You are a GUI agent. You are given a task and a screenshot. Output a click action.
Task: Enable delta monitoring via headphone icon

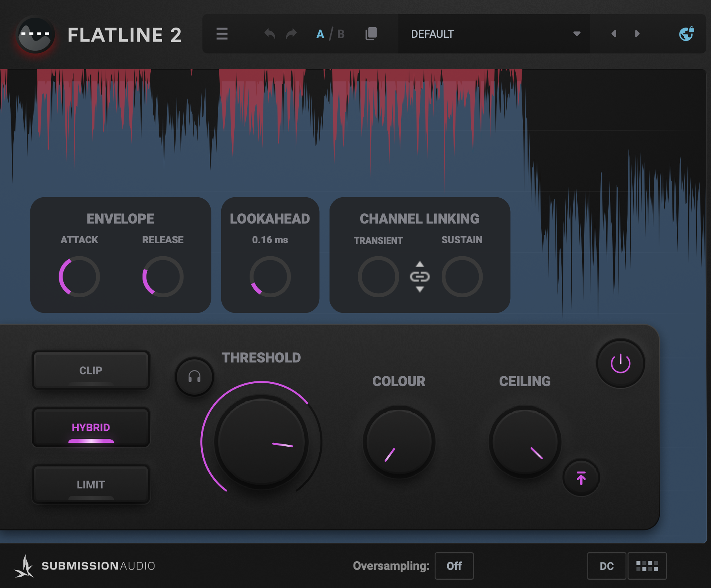tap(194, 377)
